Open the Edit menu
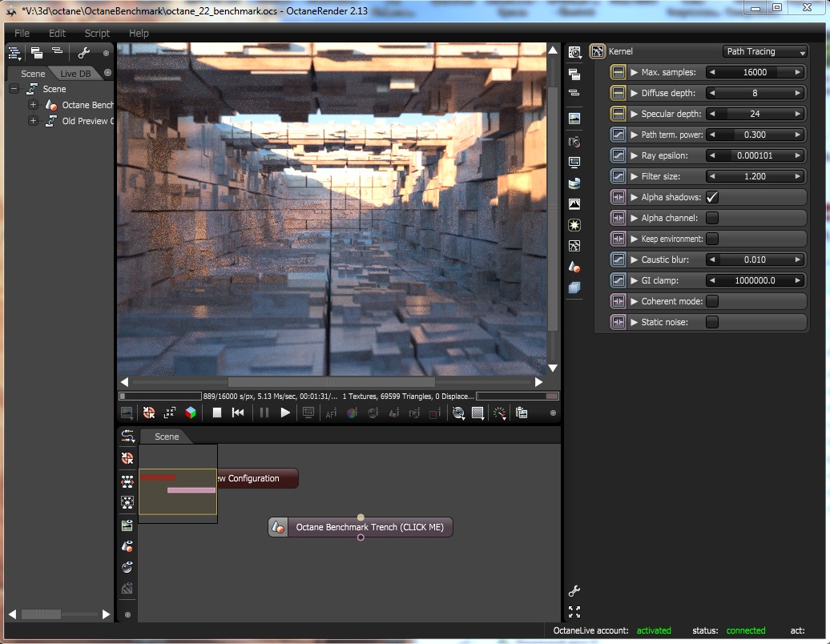Viewport: 830px width, 644px height. [x=57, y=34]
